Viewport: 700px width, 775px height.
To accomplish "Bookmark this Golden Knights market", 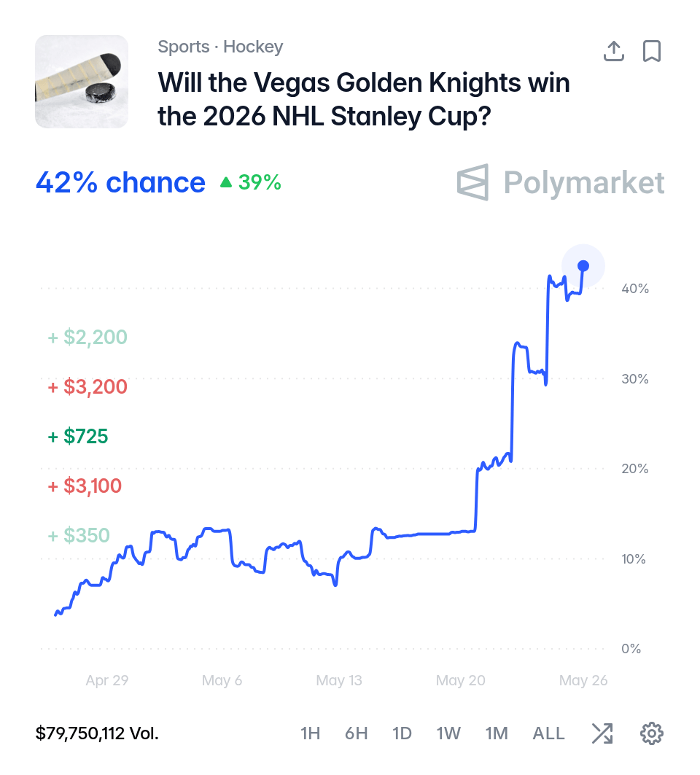I will (652, 51).
